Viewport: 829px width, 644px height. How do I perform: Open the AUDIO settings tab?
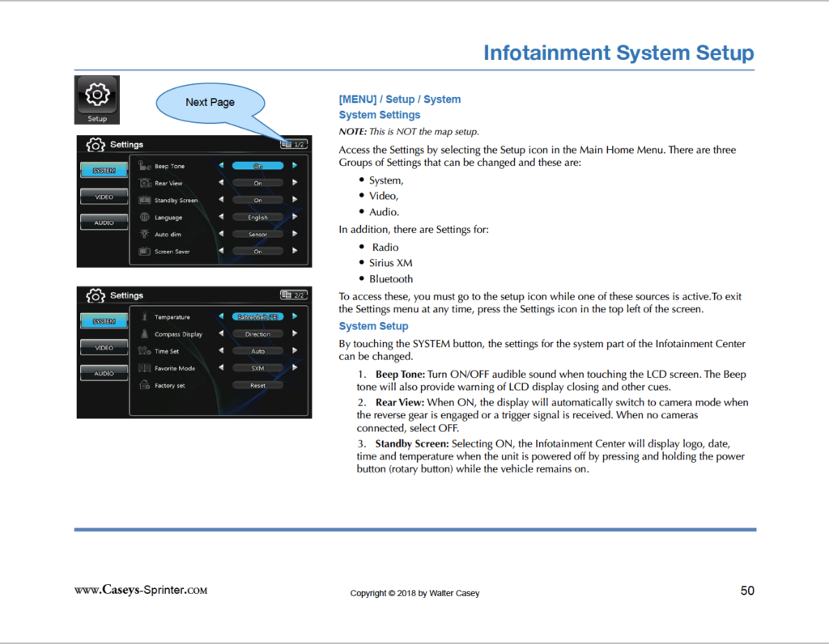104,222
